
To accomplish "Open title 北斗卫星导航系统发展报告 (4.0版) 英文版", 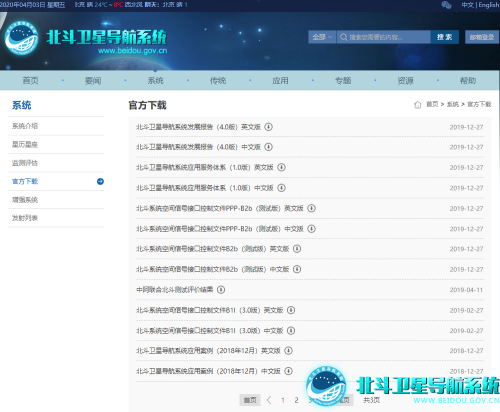I will click(198, 127).
